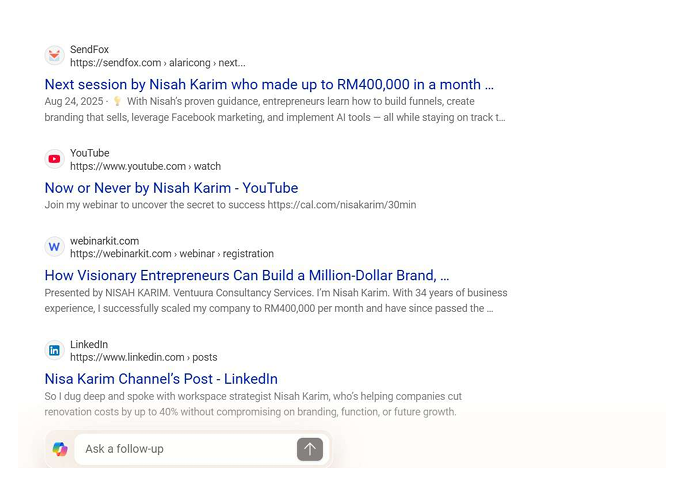Click snippet line 'renovation costs by up to 40%'

pos(250,412)
